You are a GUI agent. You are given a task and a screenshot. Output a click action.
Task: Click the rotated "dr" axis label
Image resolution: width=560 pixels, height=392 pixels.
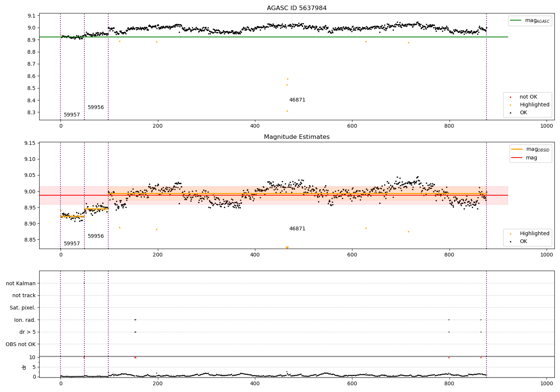pos(24,367)
